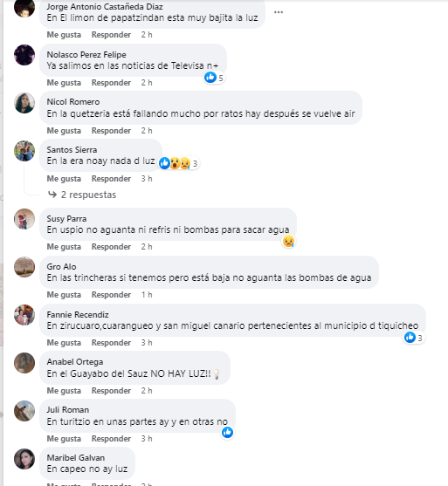Like Nicol Romero's comment with Me gusta
The height and width of the screenshot is (486, 448).
[64, 131]
